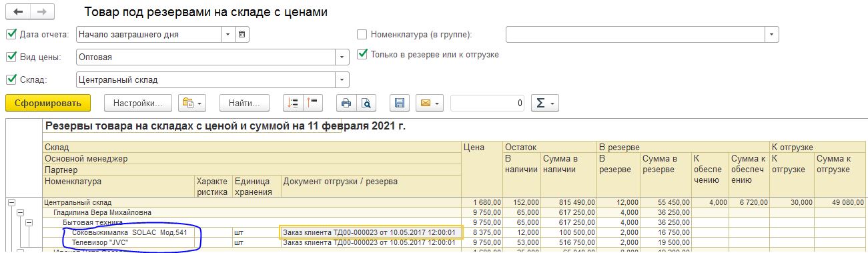Click the Дата отчета field value

(x=149, y=34)
